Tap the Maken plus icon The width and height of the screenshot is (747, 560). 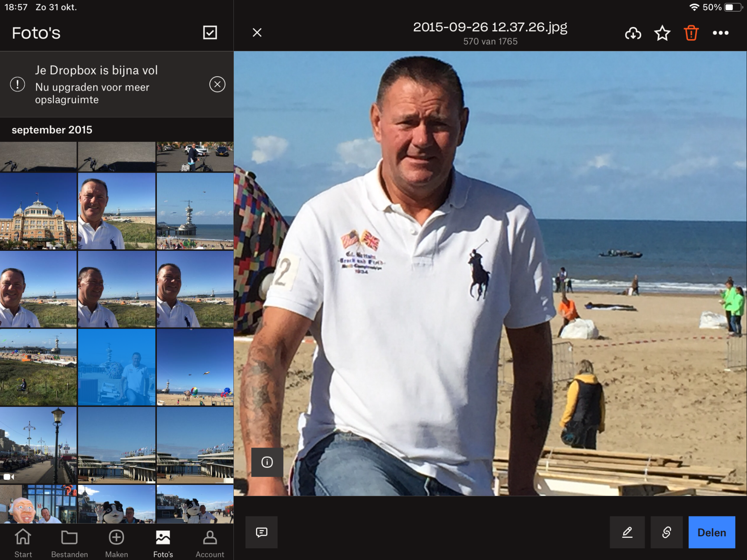[116, 543]
